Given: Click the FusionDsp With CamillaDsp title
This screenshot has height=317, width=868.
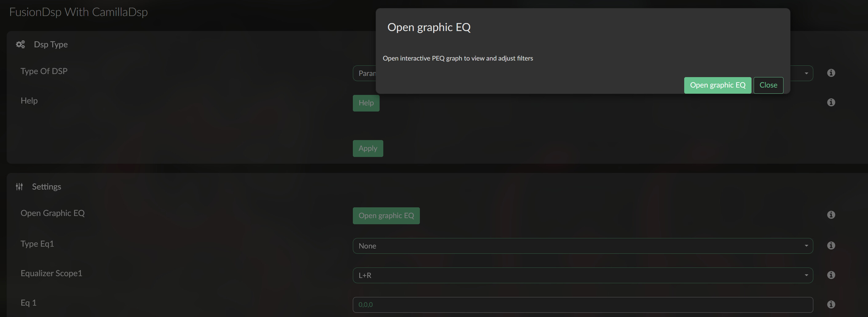Looking at the screenshot, I should coord(78,12).
